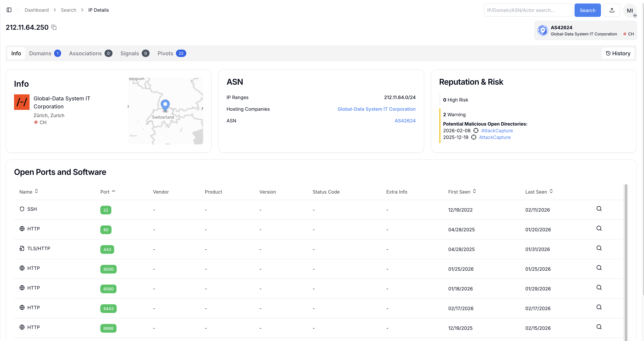
Task: Open the search magnifier for TLS/HTTP row
Action: [x=599, y=248]
